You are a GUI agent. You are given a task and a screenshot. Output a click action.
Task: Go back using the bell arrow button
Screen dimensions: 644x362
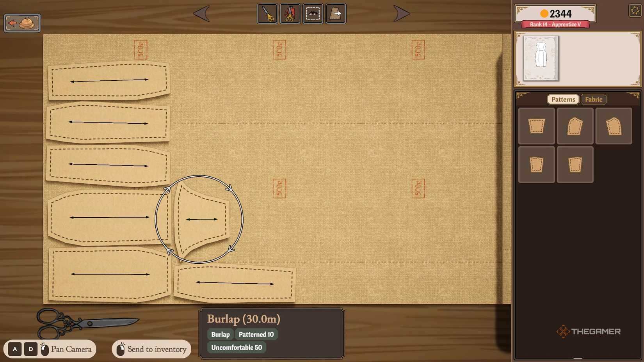pos(22,23)
